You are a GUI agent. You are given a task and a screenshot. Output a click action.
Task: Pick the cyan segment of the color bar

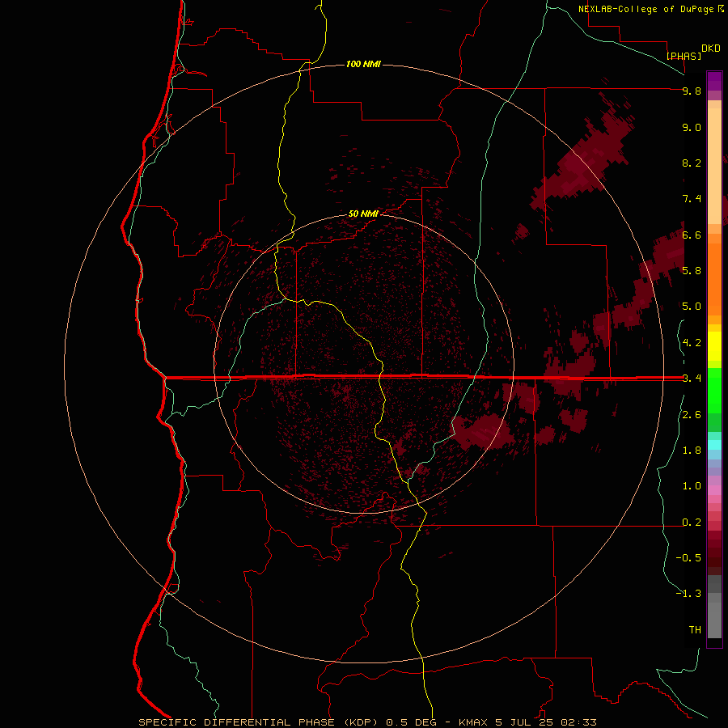tap(714, 445)
